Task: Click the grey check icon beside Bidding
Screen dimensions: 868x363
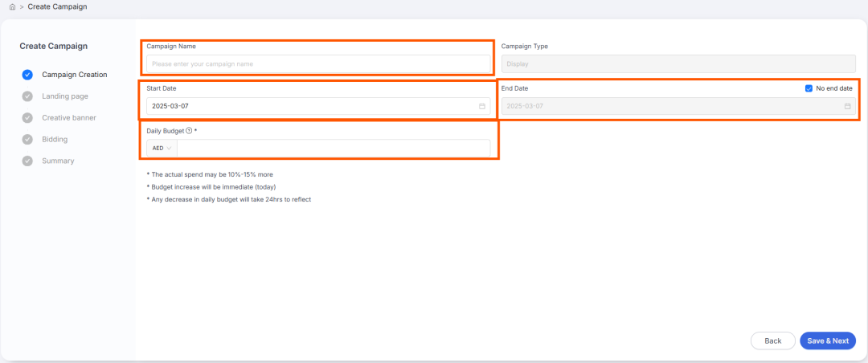Action: [27, 140]
